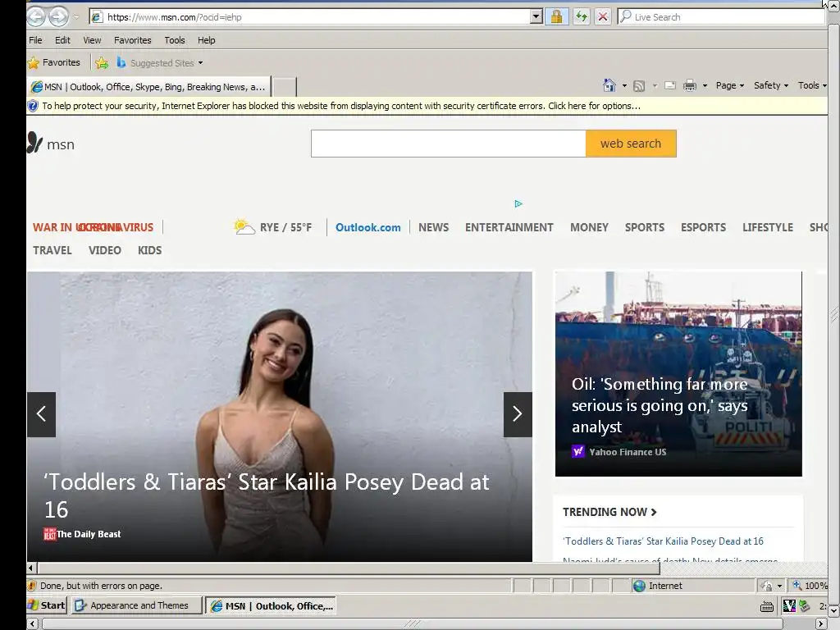
Task: Click the Add to Favorites Bar icon
Action: (101, 63)
